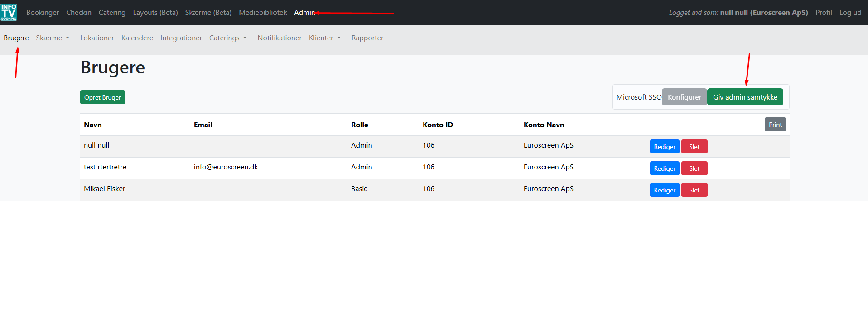Click Giv admin samtykke button

[745, 97]
